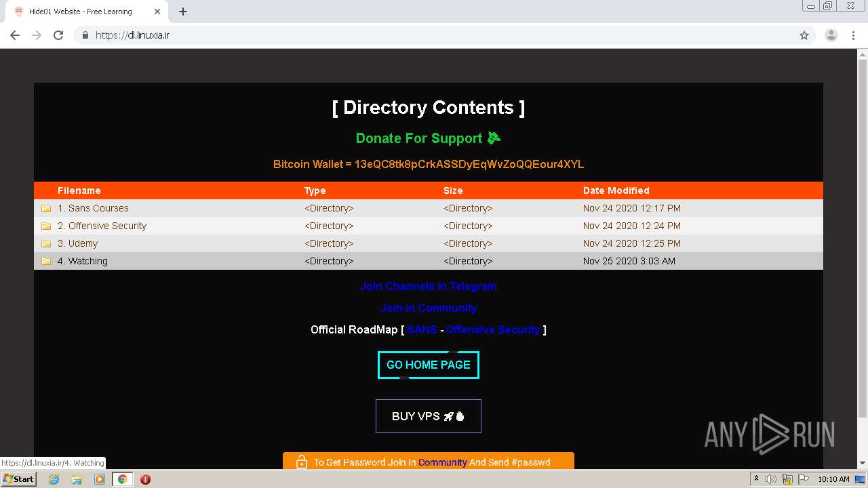This screenshot has height=488, width=868.
Task: Open the '4. Watching' directory
Action: click(82, 261)
